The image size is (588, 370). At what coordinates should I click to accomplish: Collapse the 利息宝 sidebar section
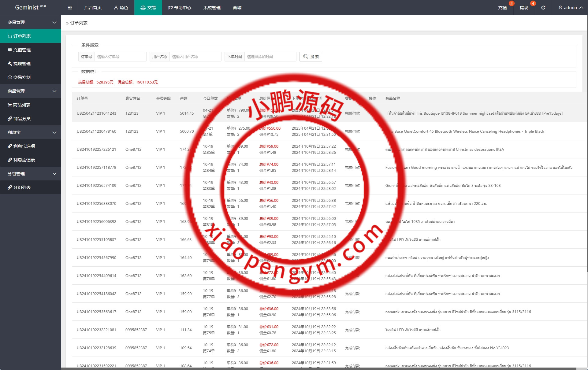[31, 132]
